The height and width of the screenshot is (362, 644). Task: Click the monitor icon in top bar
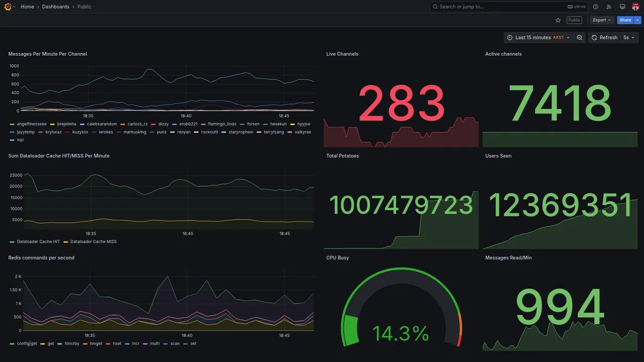[622, 7]
